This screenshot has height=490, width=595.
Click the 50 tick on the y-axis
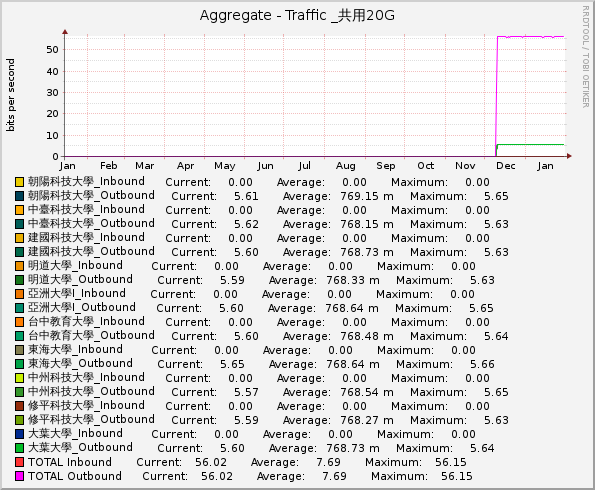[52, 50]
